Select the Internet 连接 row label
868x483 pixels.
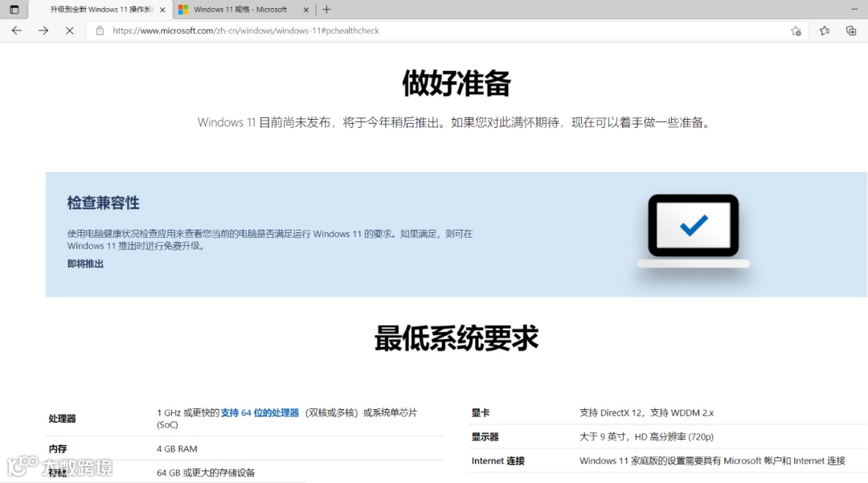[x=498, y=460]
